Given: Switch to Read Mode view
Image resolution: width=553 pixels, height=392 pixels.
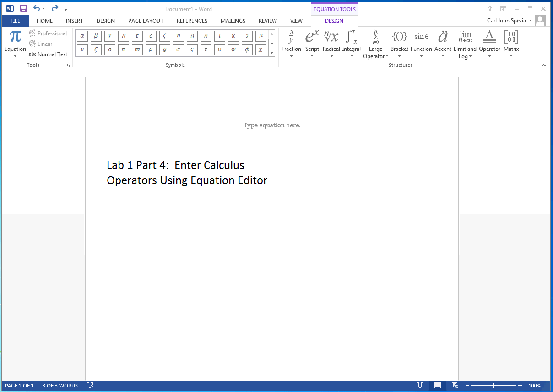Looking at the screenshot, I should pos(420,386).
